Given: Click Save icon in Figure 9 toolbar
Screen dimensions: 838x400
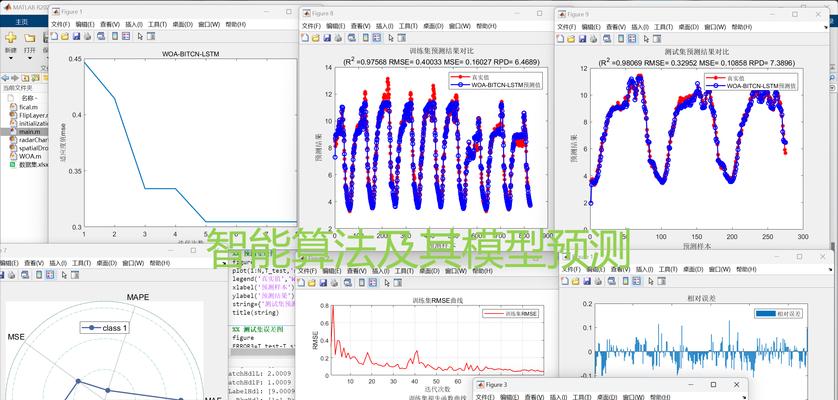Looking at the screenshot, I should click(582, 39).
